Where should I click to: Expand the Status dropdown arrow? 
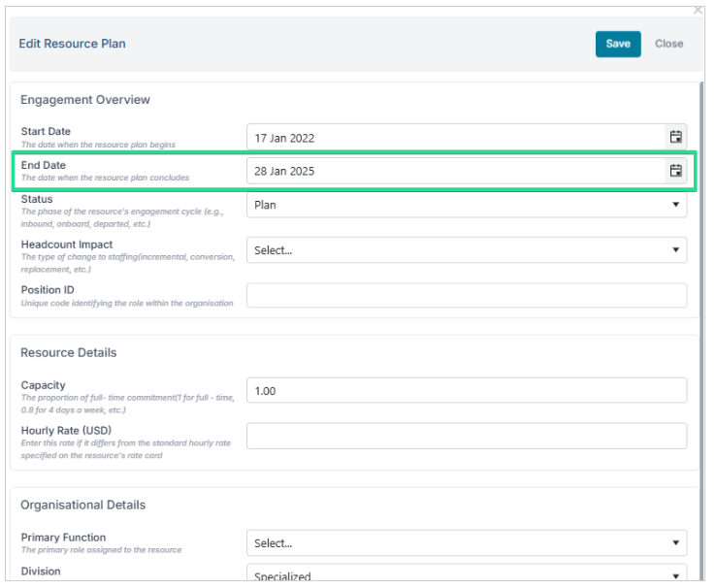point(675,205)
